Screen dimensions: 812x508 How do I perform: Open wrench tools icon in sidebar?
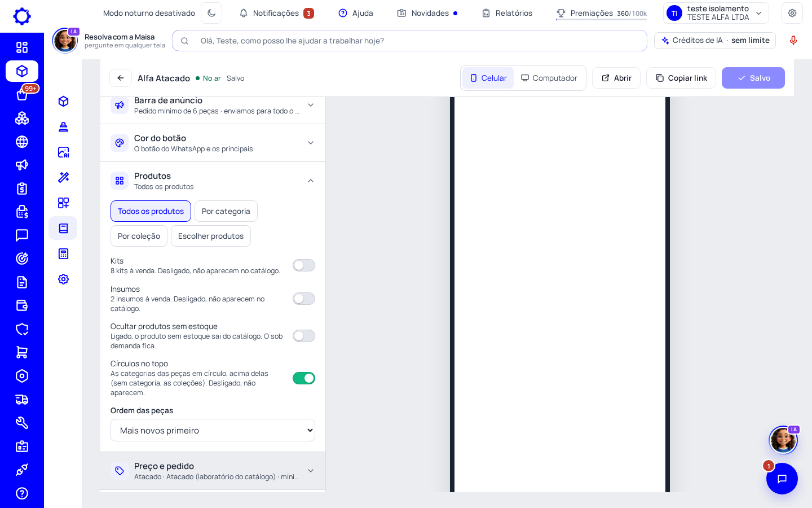[22, 423]
